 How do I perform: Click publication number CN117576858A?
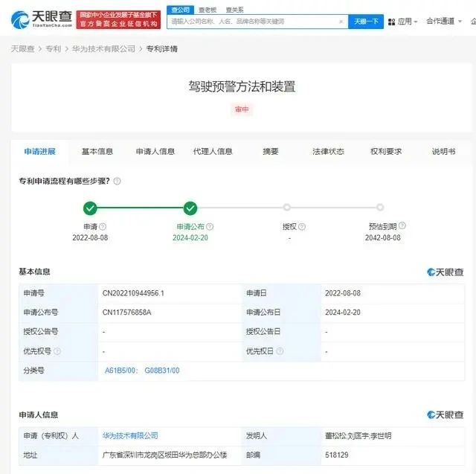click(x=127, y=313)
